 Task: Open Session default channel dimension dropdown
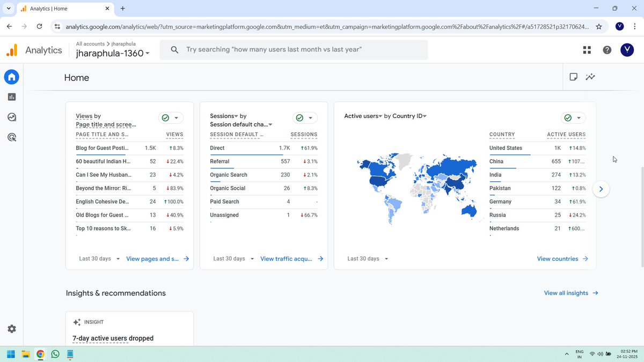point(241,124)
